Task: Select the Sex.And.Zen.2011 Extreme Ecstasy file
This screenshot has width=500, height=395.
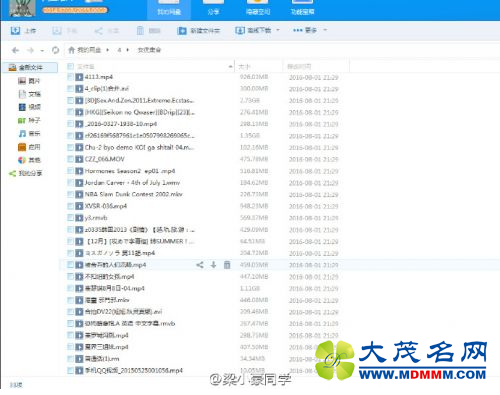Action: pos(139,100)
